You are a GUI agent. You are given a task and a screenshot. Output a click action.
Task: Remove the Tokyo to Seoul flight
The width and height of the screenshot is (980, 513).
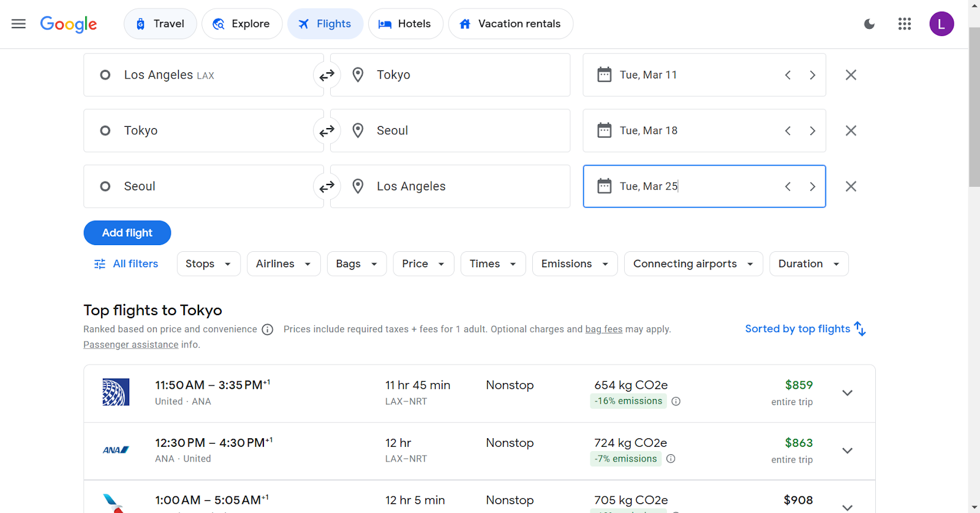tap(851, 131)
